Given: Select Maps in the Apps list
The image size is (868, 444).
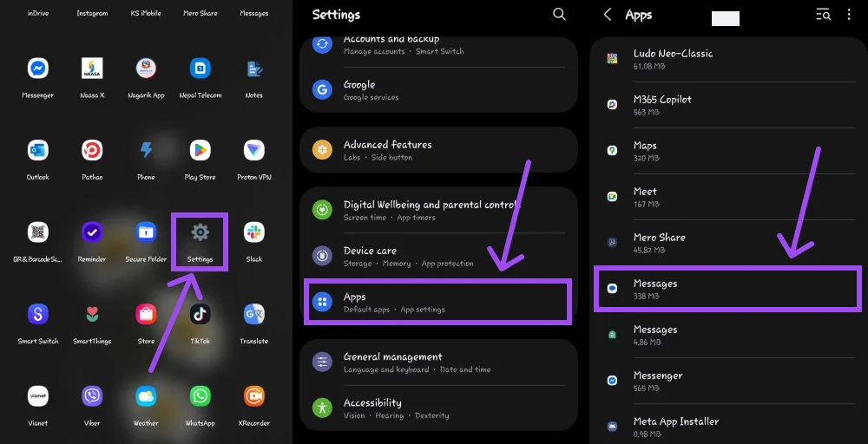Looking at the screenshot, I should tap(727, 150).
